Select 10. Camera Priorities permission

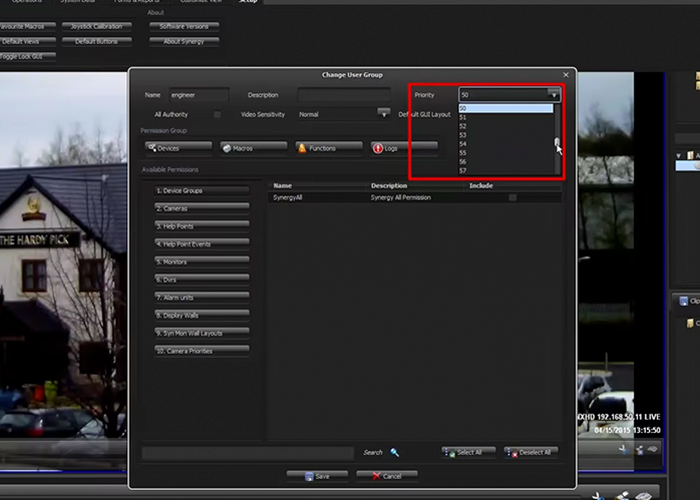(202, 351)
